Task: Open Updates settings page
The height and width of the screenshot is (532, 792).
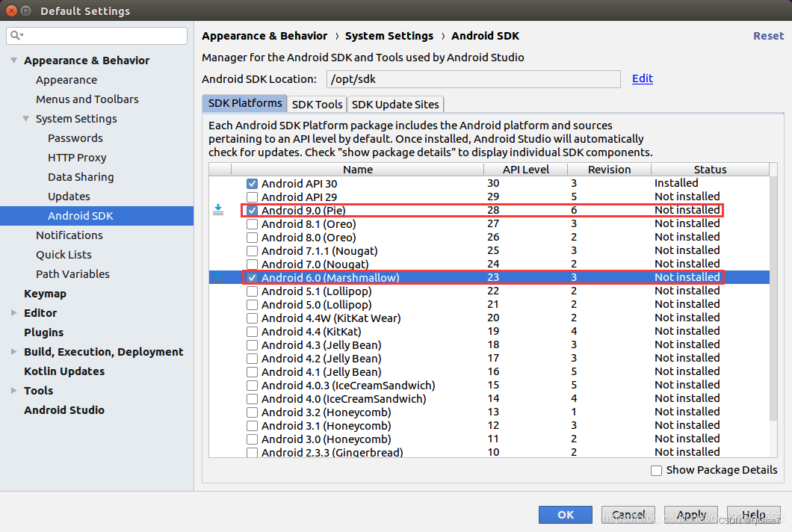Action: click(x=69, y=197)
